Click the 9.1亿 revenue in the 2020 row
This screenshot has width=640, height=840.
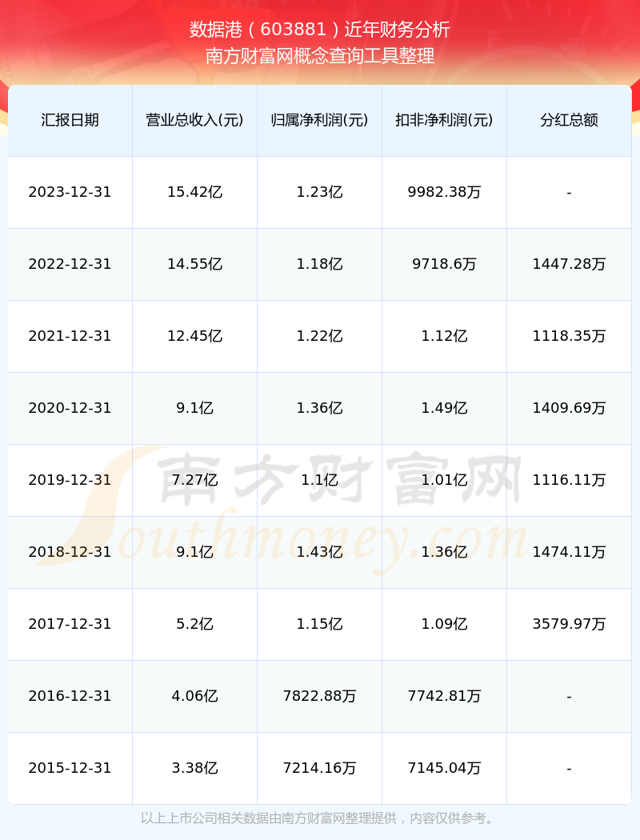pyautogui.click(x=195, y=408)
